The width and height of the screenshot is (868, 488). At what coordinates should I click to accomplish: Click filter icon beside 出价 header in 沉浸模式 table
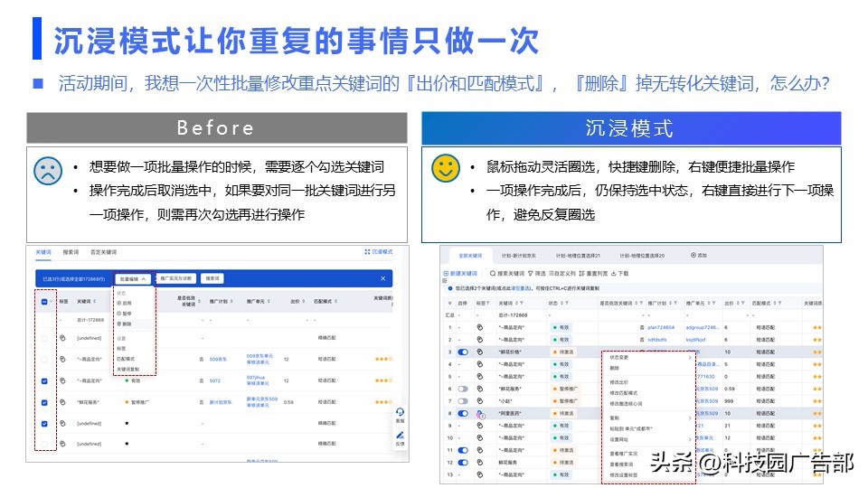point(741,304)
